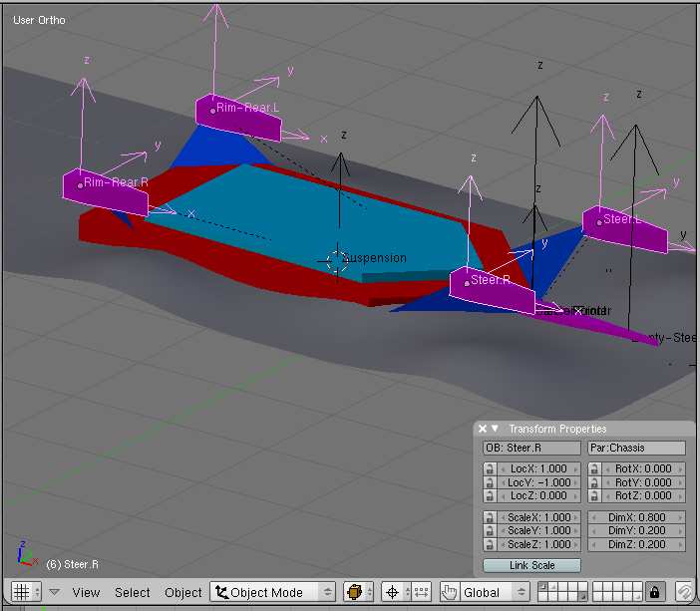Increase LocX with its right arrow
700x611 pixels.
[x=576, y=469]
